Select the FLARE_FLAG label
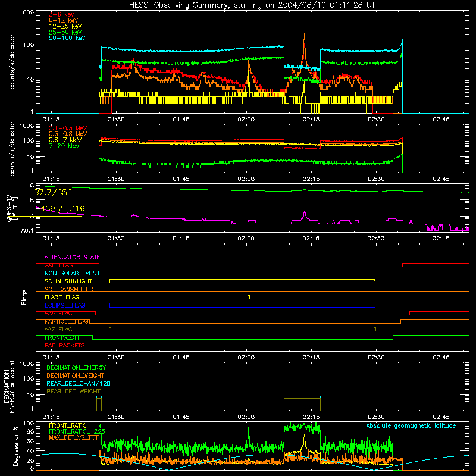This screenshot has width=476, height=476. (x=62, y=297)
